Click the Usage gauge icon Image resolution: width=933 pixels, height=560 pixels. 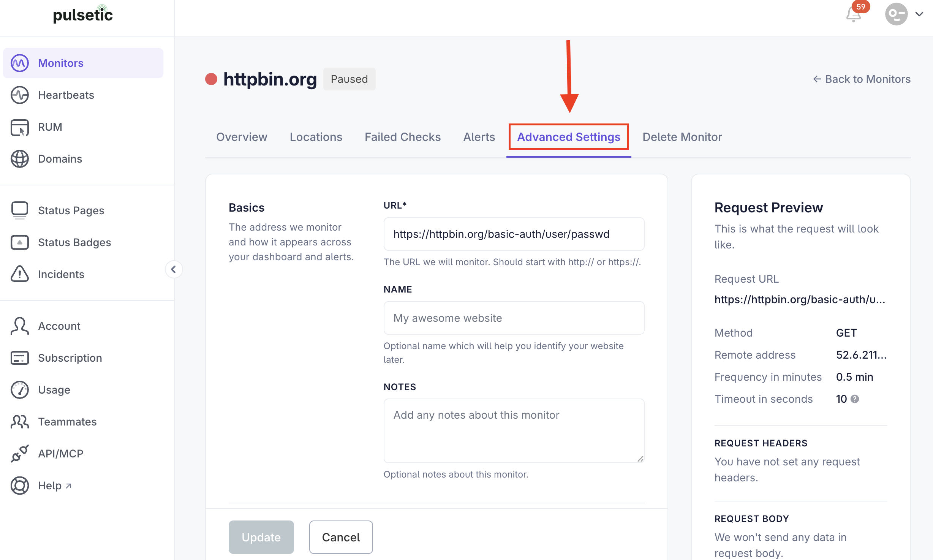coord(20,390)
